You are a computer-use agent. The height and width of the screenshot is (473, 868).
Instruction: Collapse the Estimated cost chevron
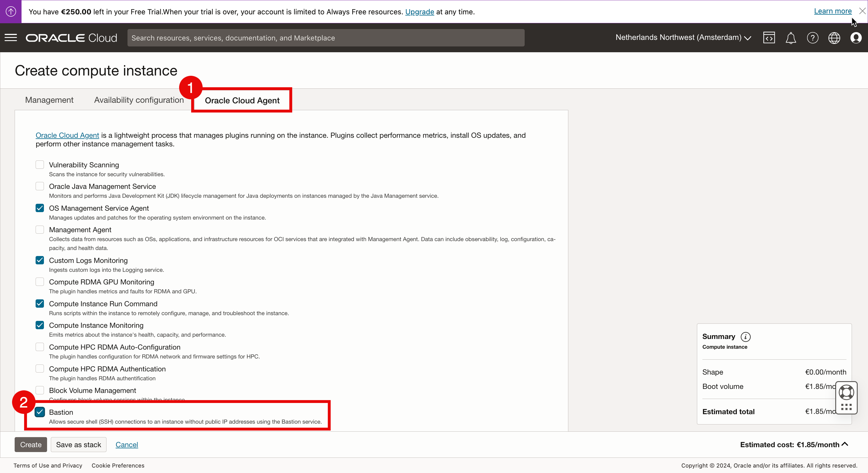pyautogui.click(x=844, y=444)
